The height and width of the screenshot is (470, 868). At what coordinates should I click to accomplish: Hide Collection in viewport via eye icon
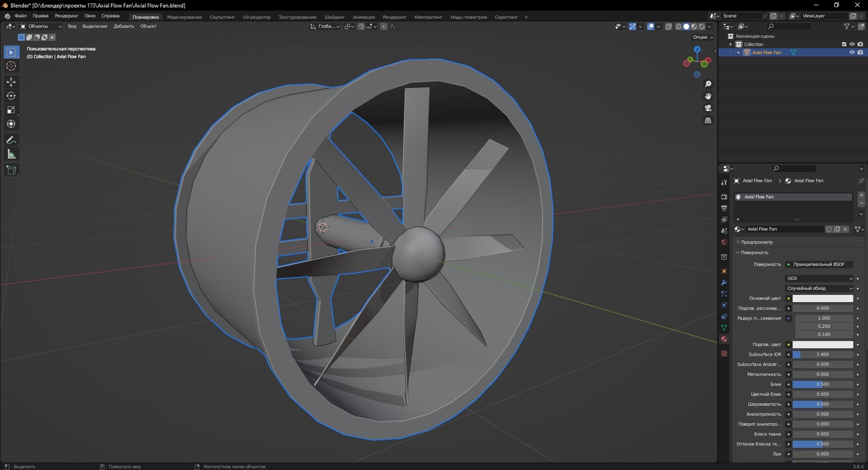point(852,44)
